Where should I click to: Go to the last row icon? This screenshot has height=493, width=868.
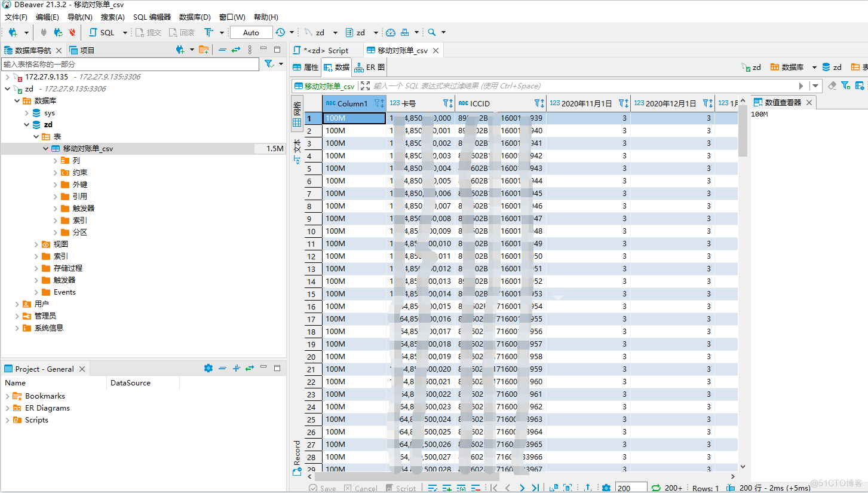pos(536,488)
